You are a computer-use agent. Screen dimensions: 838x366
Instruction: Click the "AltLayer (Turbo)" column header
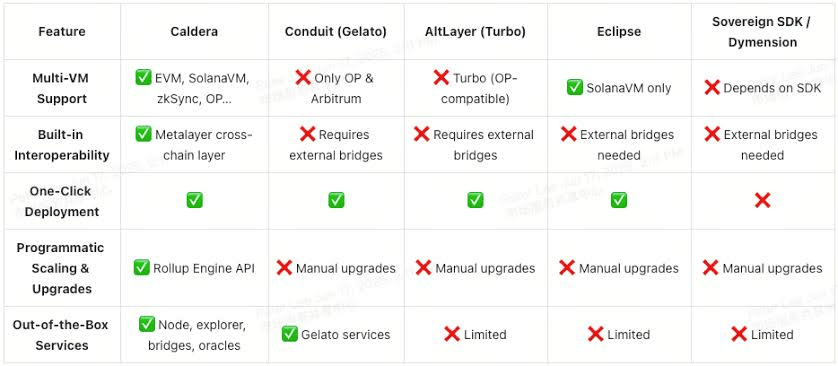(x=475, y=32)
